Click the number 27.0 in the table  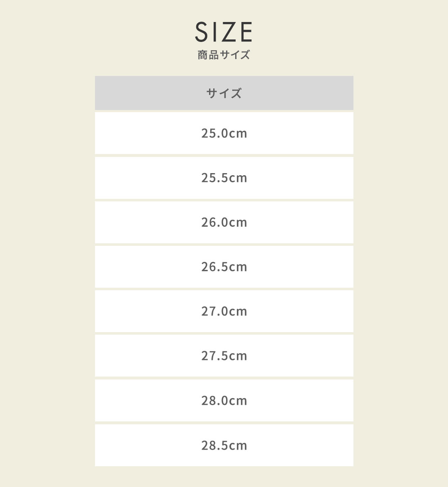(214, 311)
